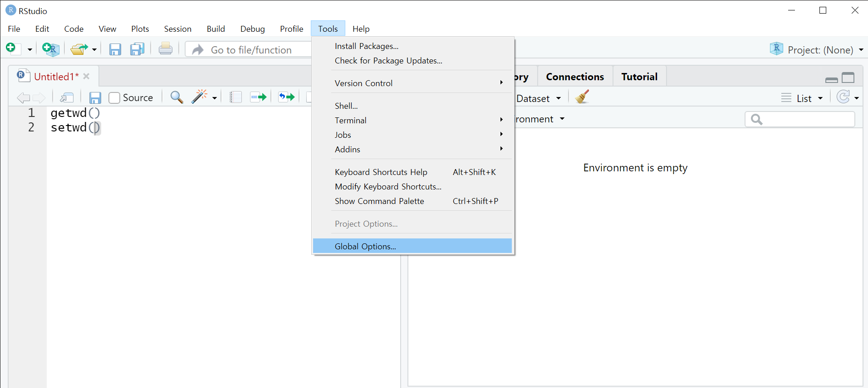Click the environment search field
The height and width of the screenshot is (388, 868).
click(x=800, y=119)
